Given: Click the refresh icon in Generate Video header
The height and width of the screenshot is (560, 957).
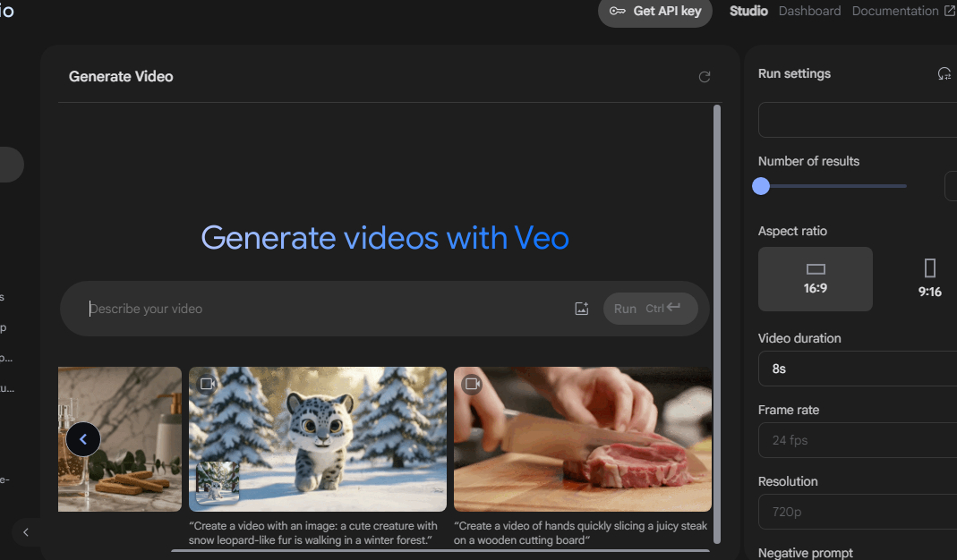Looking at the screenshot, I should 705,77.
